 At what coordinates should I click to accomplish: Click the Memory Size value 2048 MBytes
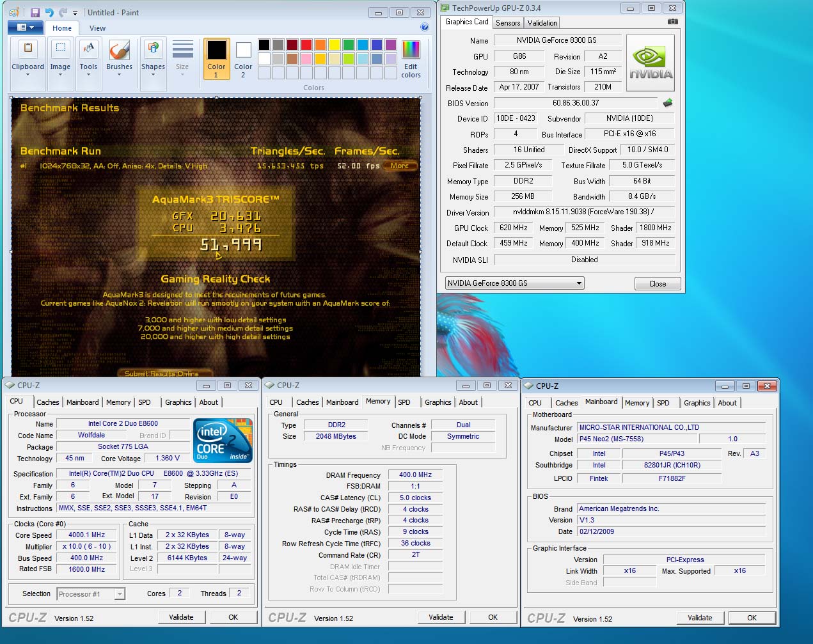pos(336,436)
